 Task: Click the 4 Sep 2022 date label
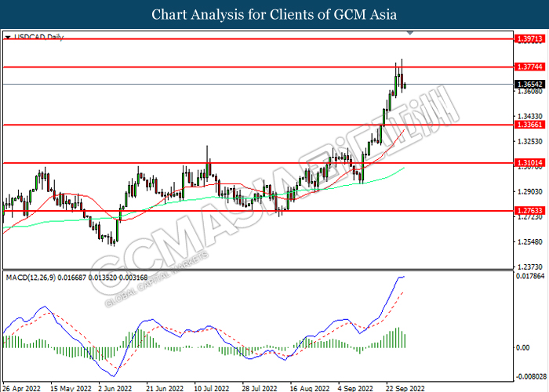tap(356, 388)
